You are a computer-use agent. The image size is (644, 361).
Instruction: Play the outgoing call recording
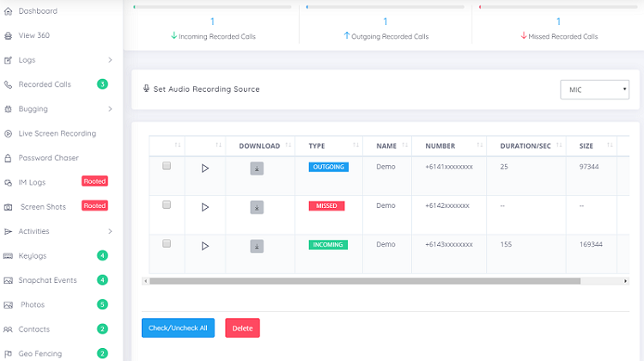click(x=205, y=168)
